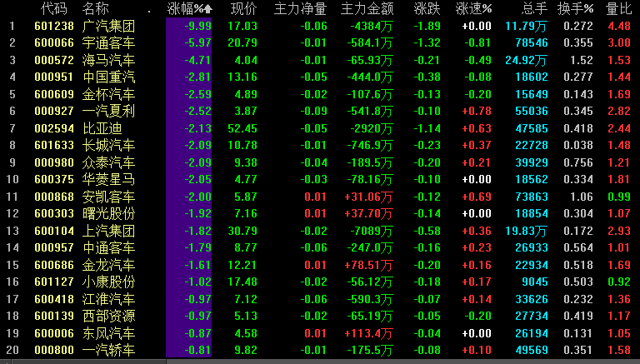640x364 pixels.
Task: Click stock code 600006
Action: 54,333
